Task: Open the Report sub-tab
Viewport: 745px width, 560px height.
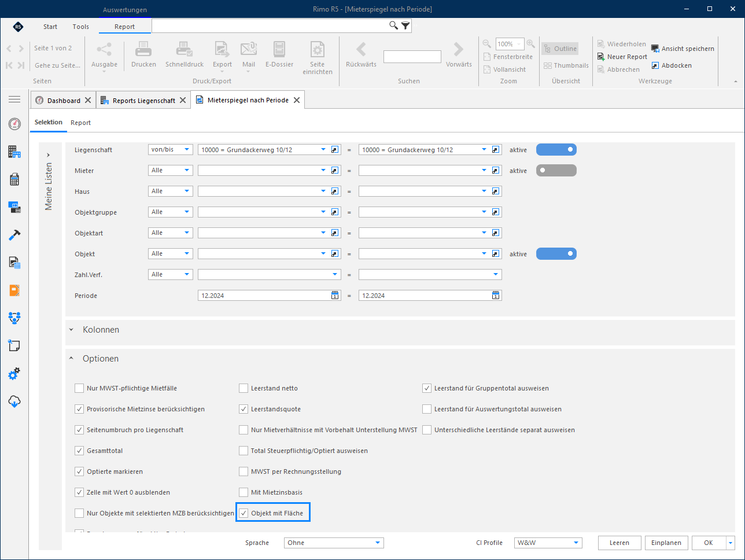Action: (x=81, y=123)
